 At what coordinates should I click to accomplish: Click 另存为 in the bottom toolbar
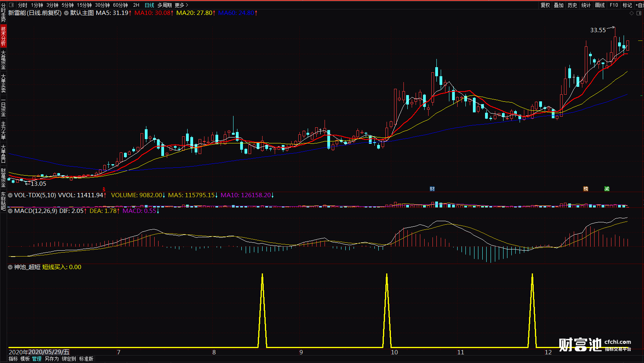point(52,359)
